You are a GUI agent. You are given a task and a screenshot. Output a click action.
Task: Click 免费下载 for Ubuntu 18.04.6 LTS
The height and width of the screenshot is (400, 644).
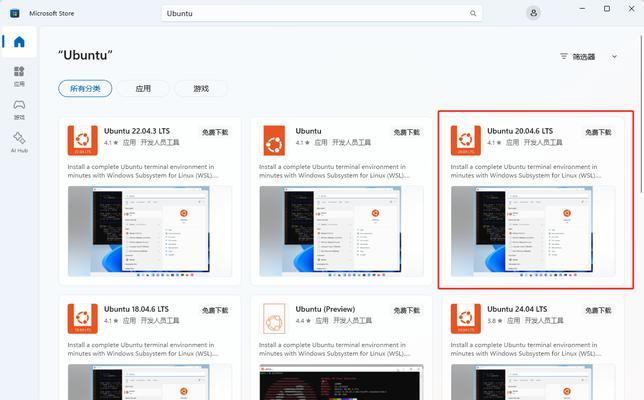pos(215,310)
